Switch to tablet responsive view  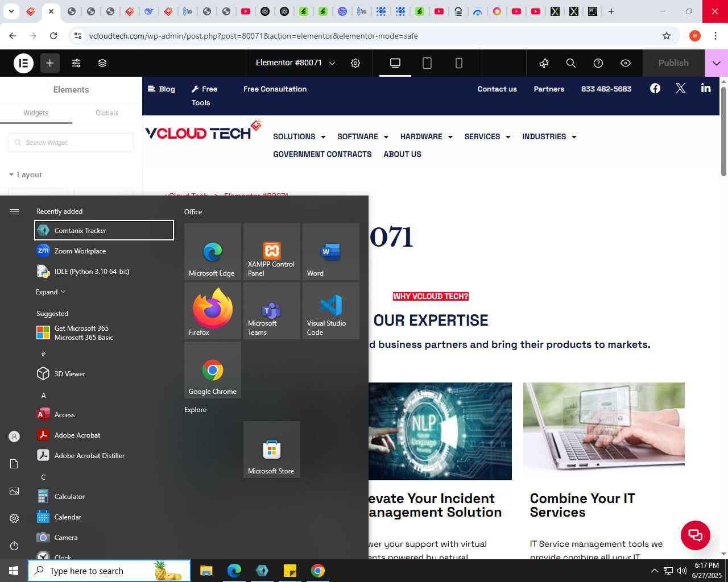point(427,63)
